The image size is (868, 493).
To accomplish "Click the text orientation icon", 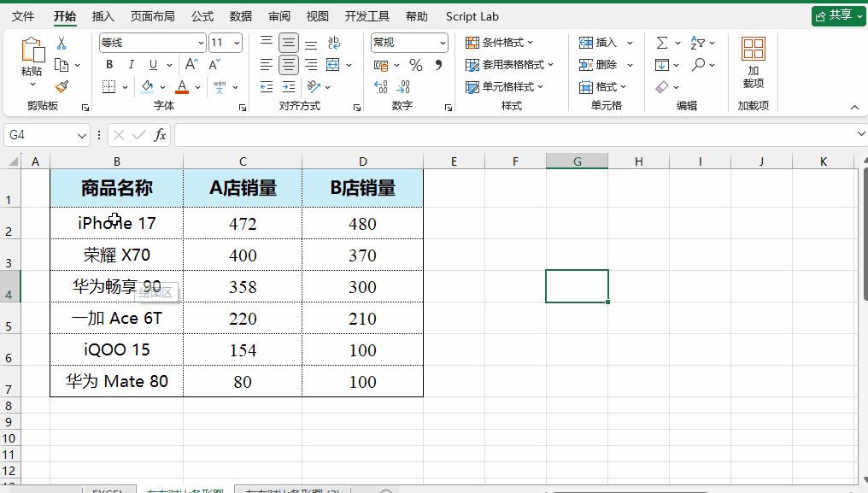I will pos(314,87).
